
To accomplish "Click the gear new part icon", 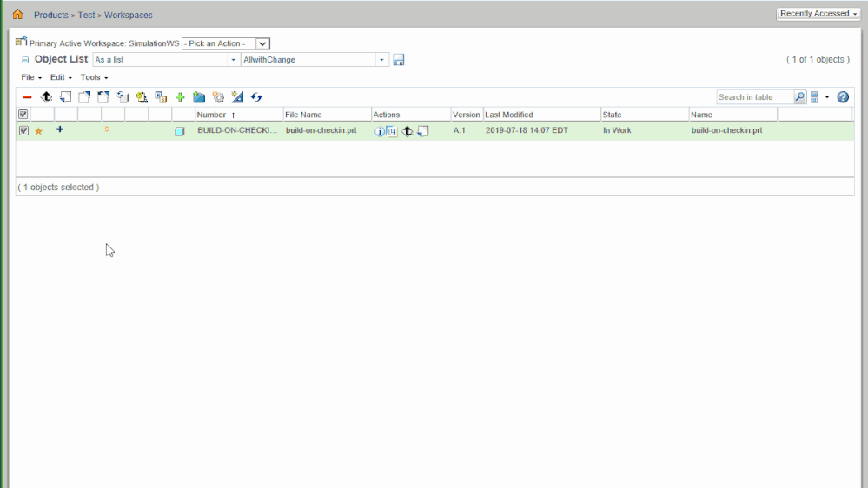I will (x=218, y=97).
